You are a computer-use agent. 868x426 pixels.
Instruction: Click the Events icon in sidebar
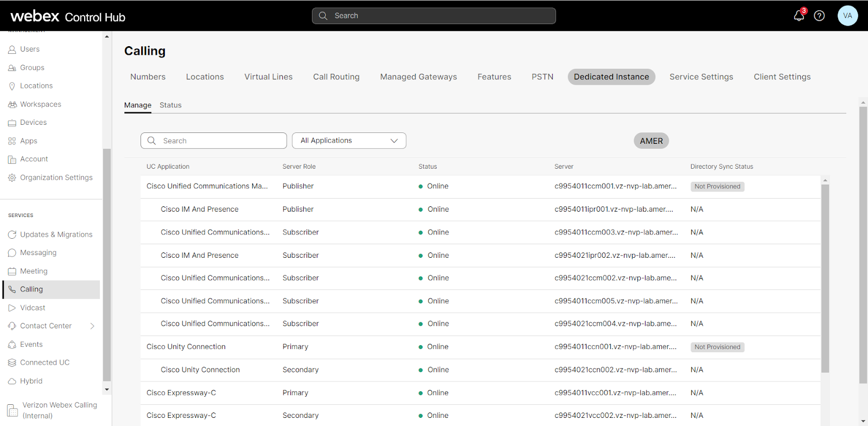[12, 345]
